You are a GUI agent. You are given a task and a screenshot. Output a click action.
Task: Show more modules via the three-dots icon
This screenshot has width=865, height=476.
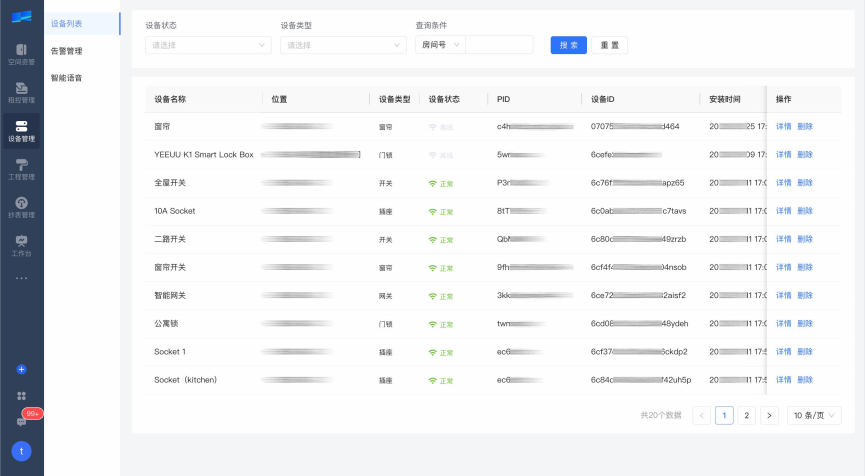22,278
